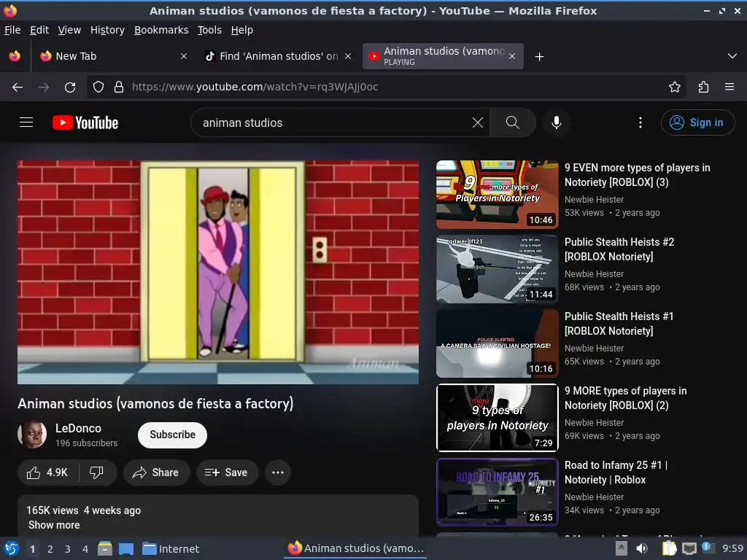Start voice search with the microphone
Viewport: 747px width, 560px height.
556,122
